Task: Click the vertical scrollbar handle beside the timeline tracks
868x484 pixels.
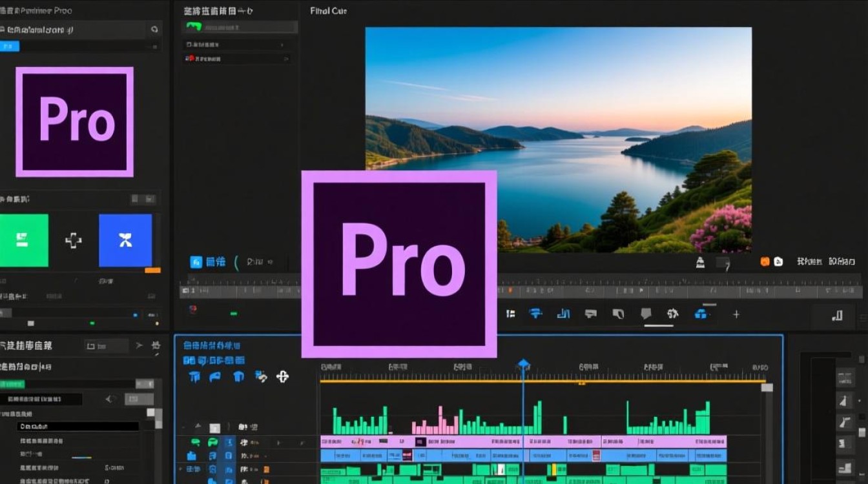Action: (x=767, y=387)
